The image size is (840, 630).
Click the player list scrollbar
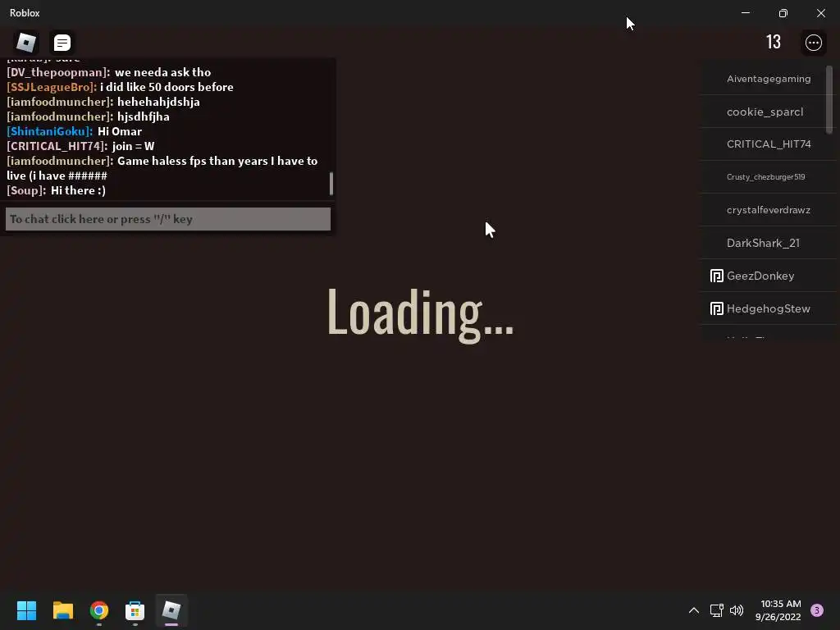tap(829, 99)
